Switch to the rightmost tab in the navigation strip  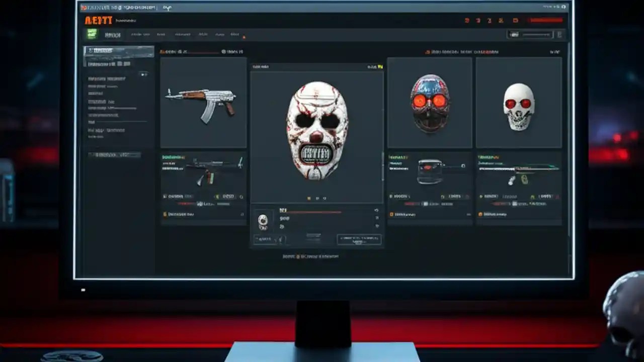pyautogui.click(x=234, y=34)
